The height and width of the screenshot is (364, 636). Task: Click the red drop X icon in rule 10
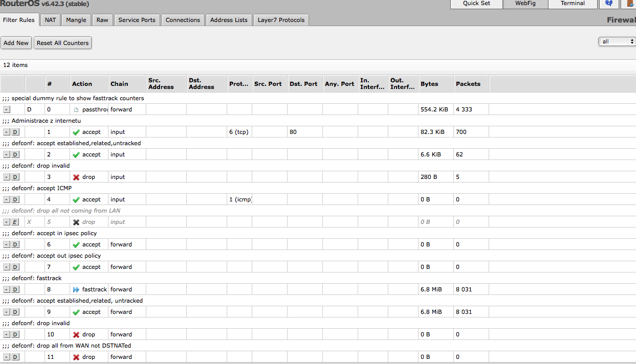(x=76, y=334)
